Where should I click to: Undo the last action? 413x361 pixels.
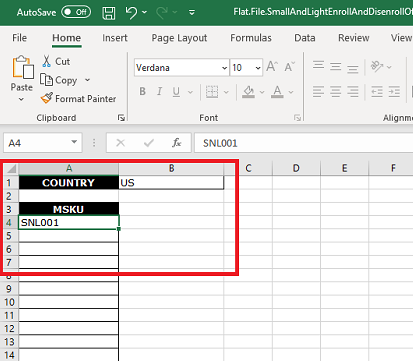coord(131,13)
